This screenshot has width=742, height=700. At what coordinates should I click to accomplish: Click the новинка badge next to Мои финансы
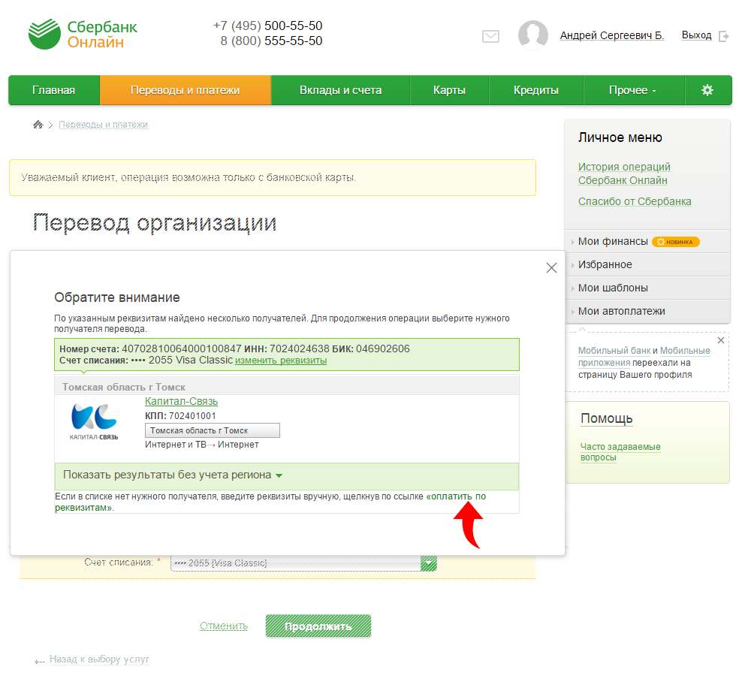pyautogui.click(x=676, y=242)
